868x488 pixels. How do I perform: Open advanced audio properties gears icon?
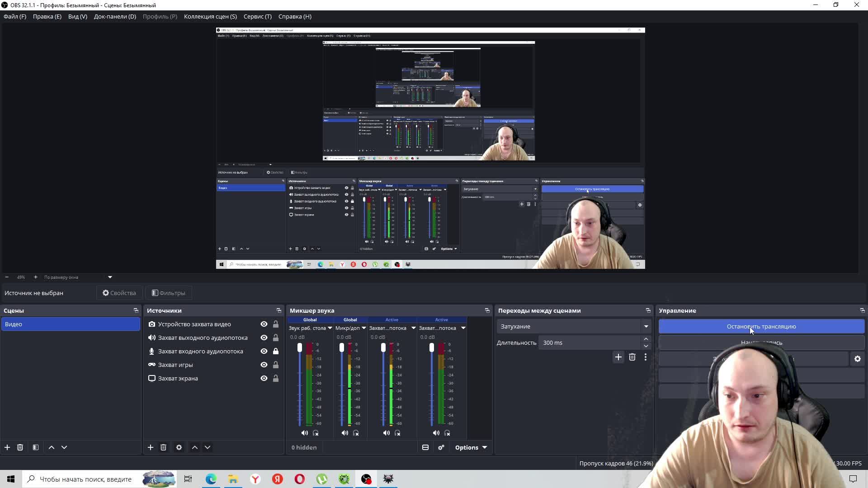[x=441, y=447]
